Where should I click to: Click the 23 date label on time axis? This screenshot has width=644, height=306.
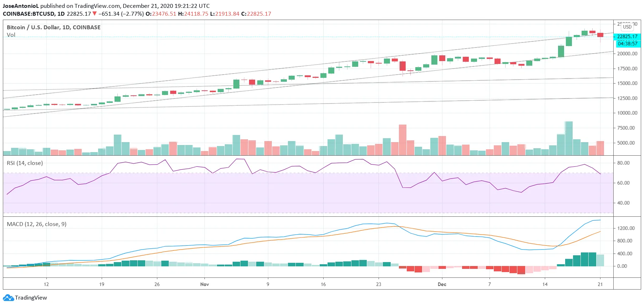pos(379,284)
